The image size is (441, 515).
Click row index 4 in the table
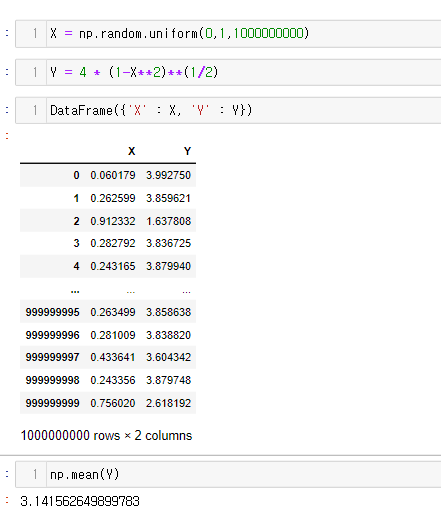(x=76, y=266)
